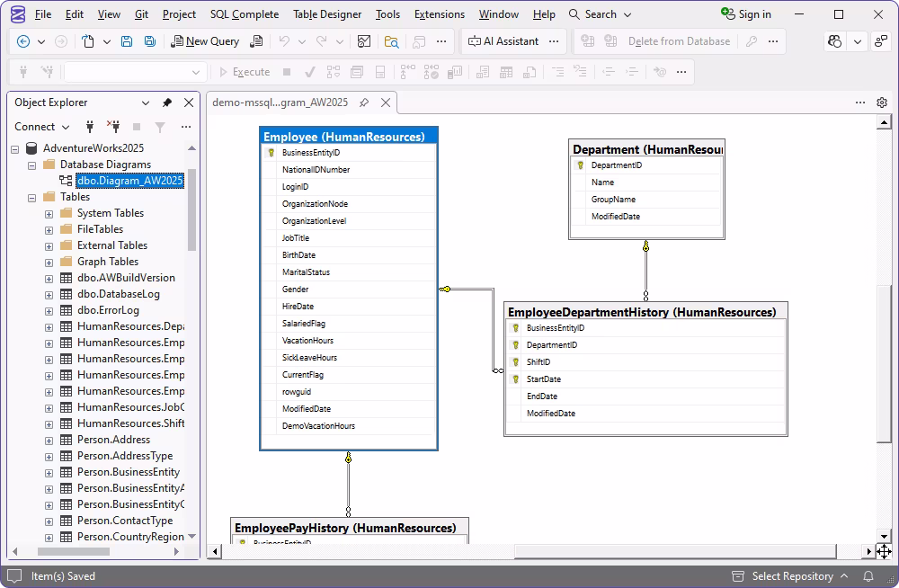Screen dimensions: 899x588
Task: Click the diagram horizontal scrollbar thumb
Action: click(x=675, y=552)
